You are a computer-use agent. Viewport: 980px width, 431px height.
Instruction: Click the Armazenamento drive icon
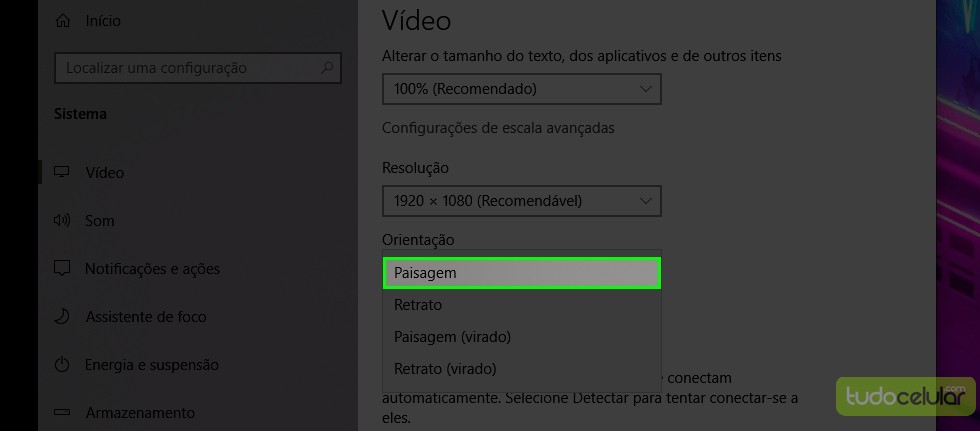click(x=63, y=412)
